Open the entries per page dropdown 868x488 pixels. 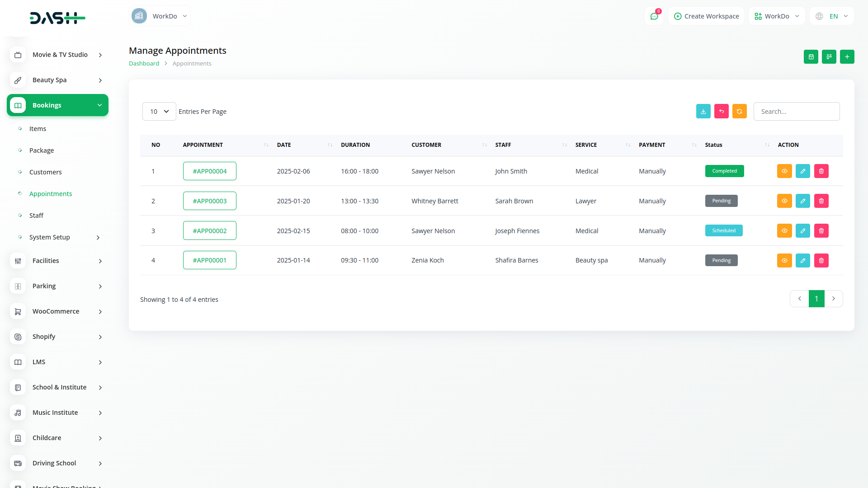point(159,112)
